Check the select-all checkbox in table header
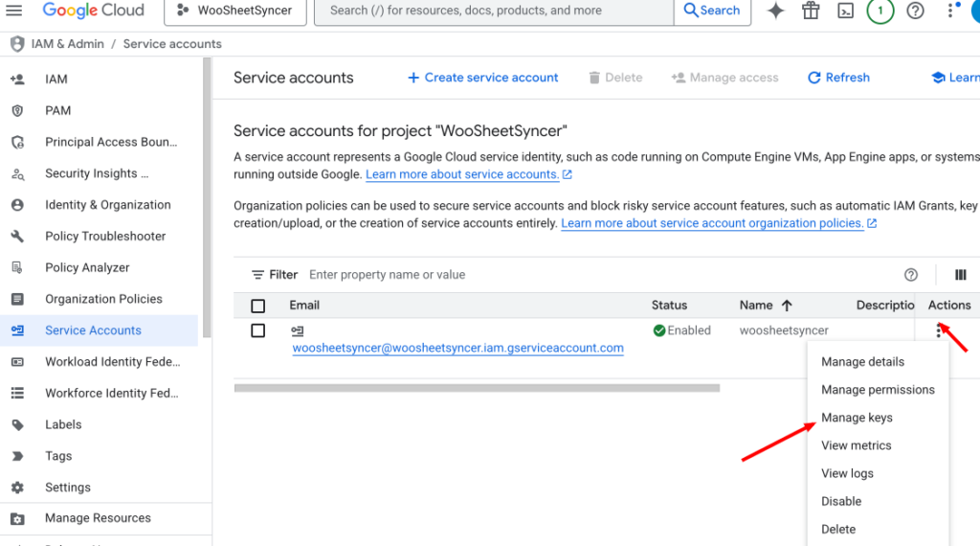 point(258,306)
